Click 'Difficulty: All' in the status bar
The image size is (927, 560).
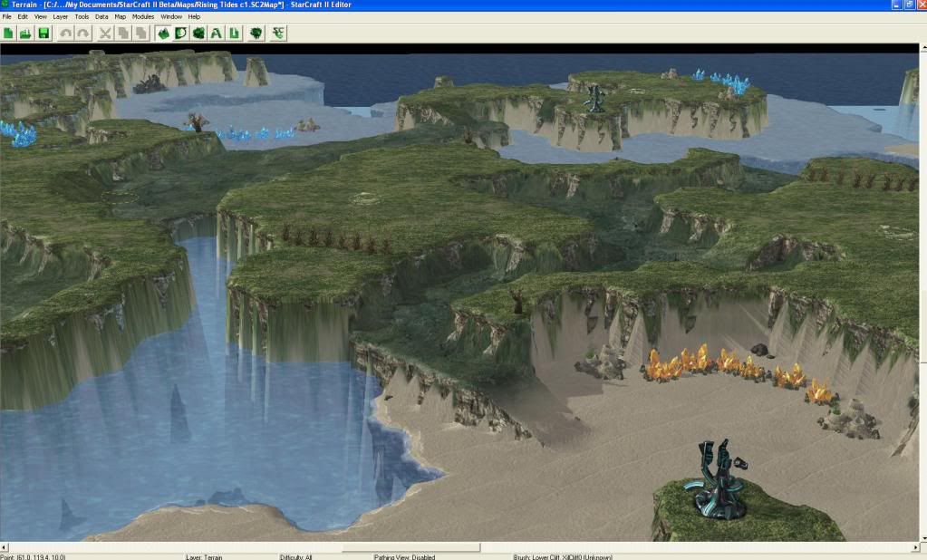coord(295,557)
